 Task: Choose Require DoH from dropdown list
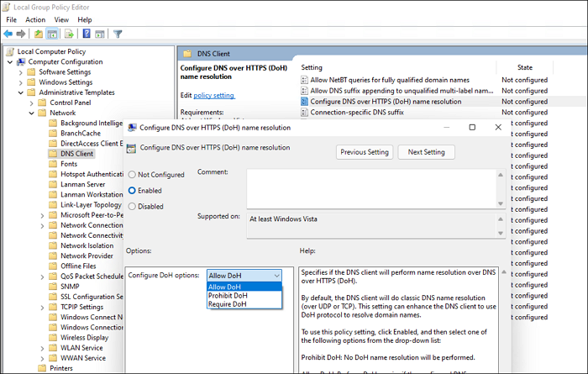pyautogui.click(x=228, y=304)
